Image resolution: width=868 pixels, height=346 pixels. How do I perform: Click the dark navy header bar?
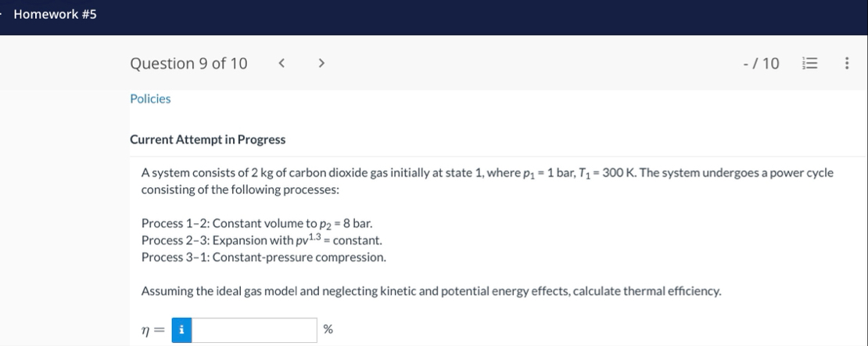pos(434,17)
